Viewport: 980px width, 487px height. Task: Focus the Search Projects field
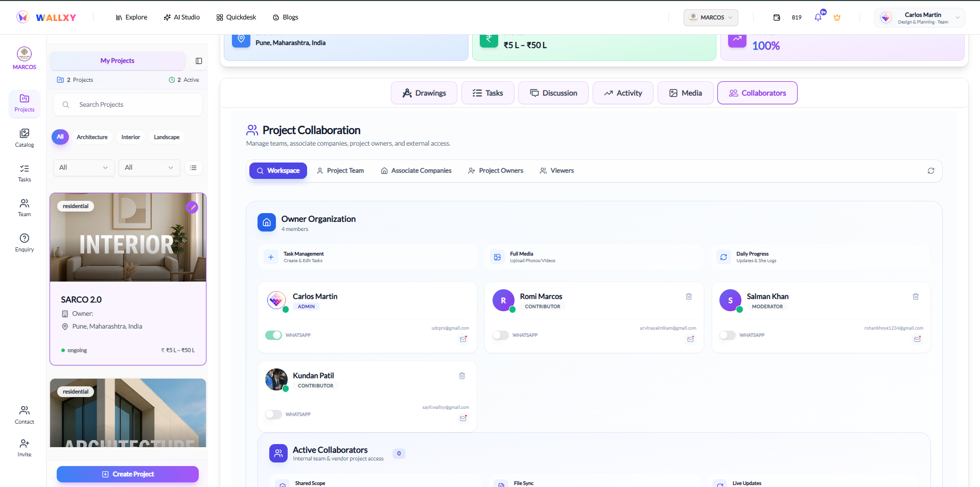tap(128, 105)
